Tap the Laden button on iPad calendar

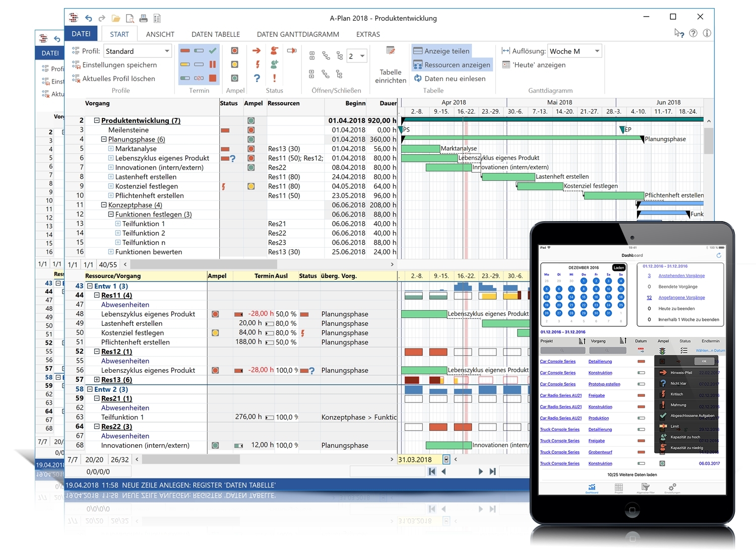[619, 267]
